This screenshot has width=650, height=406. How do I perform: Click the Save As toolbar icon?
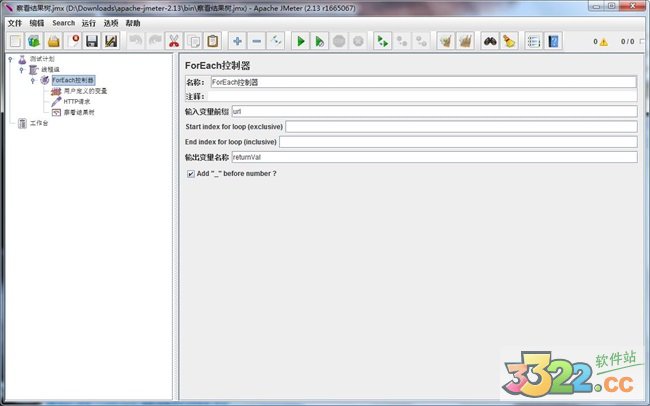point(111,41)
